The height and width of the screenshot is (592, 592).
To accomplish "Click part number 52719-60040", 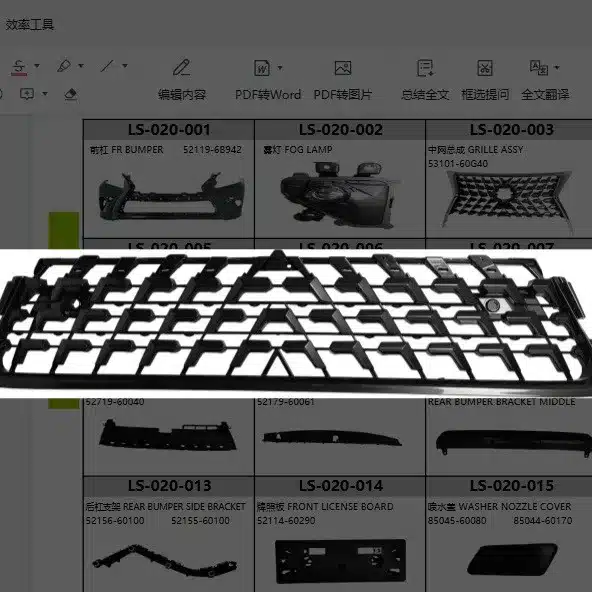I will 115,402.
